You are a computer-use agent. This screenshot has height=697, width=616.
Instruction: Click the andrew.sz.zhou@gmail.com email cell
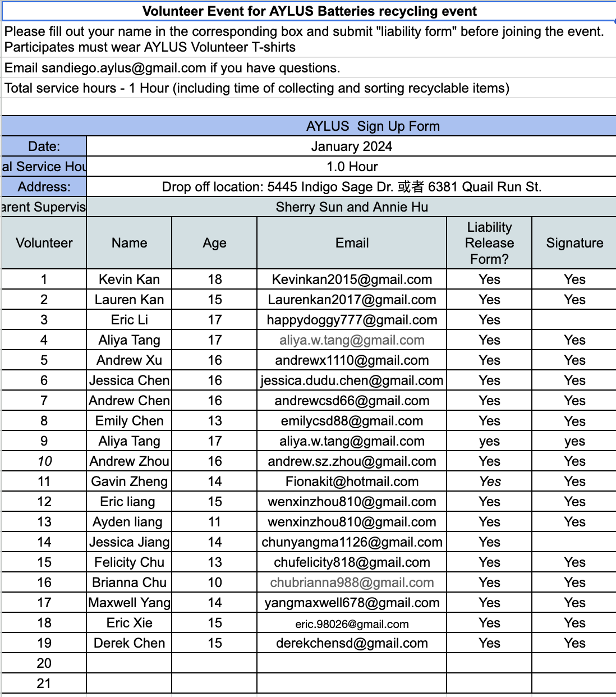352,461
